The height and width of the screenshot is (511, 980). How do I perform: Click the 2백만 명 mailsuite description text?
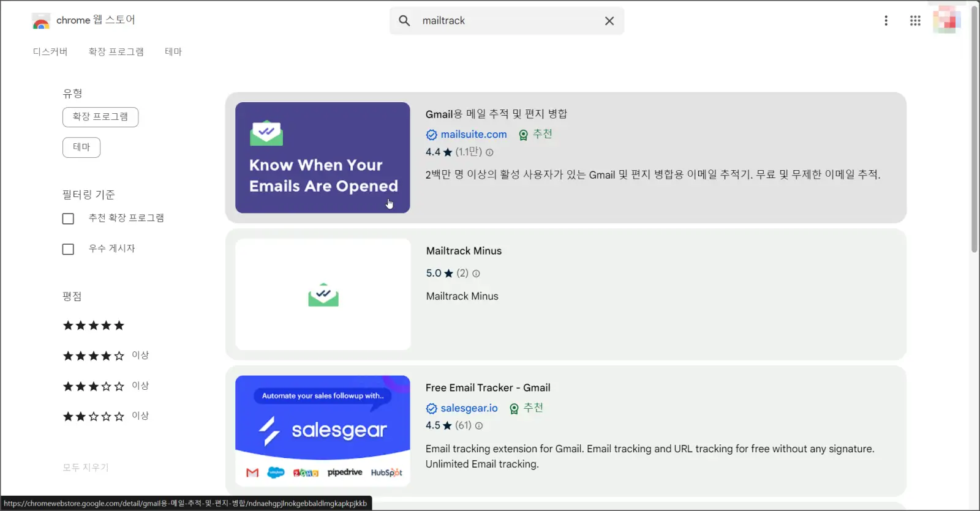point(653,175)
